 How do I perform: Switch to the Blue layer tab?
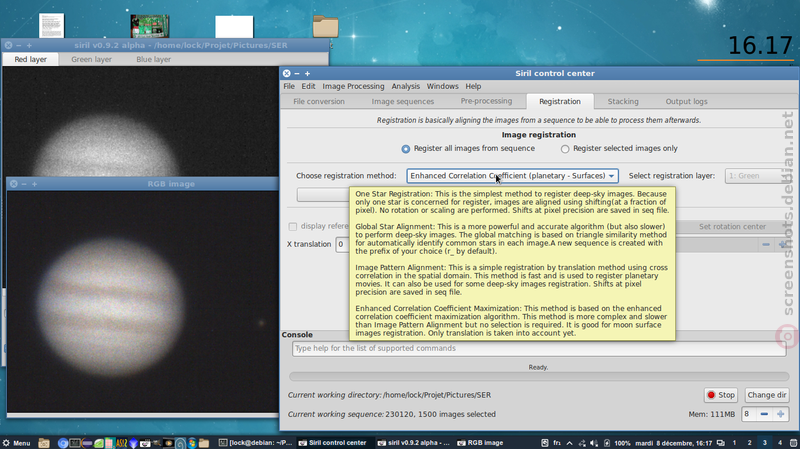pos(154,59)
